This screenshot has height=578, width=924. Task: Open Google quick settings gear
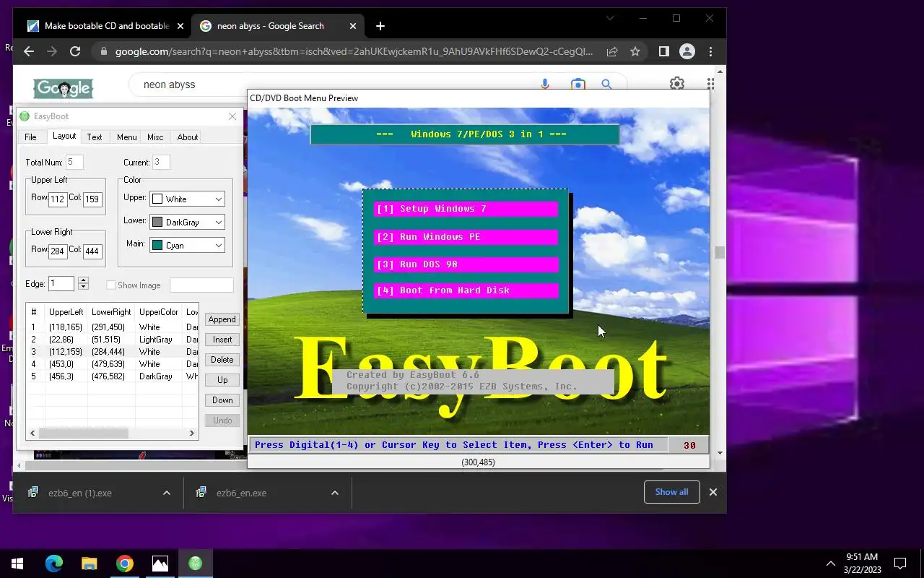pos(677,84)
